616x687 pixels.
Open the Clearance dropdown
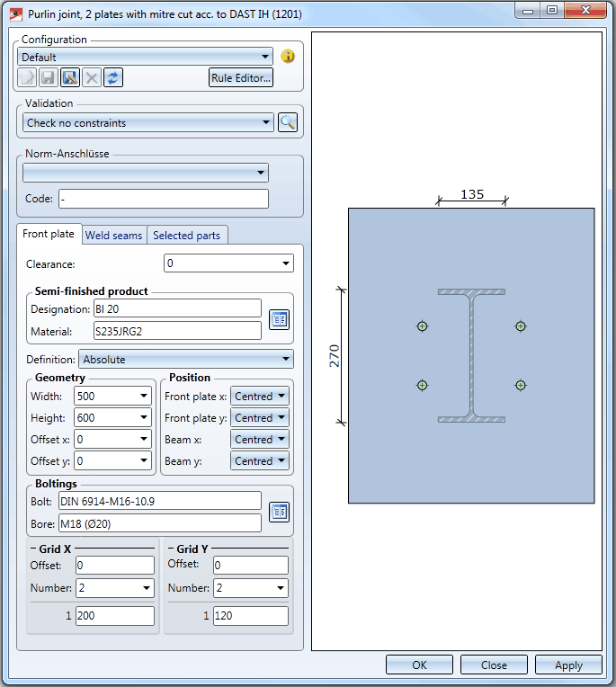coord(228,263)
